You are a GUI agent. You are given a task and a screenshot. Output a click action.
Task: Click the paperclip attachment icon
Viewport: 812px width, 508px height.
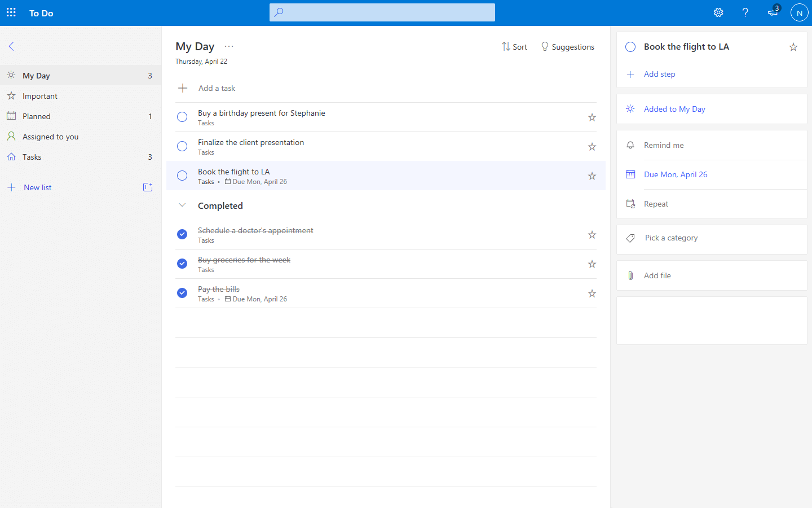tap(630, 275)
